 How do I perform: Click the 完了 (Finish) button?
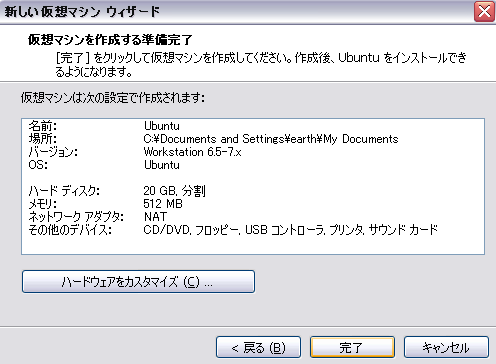[x=352, y=347]
